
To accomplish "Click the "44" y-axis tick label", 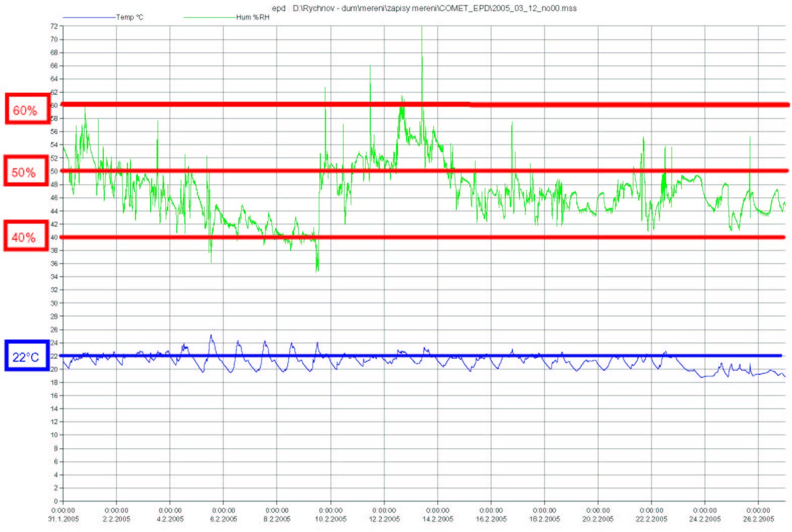I will pos(54,211).
